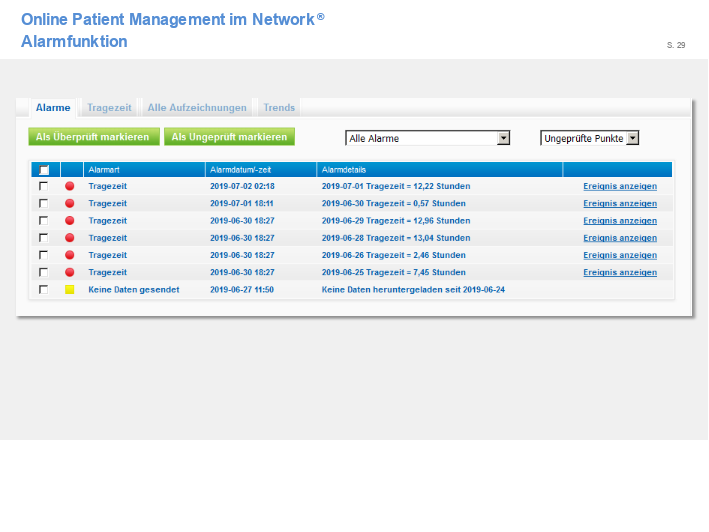Click Als Ungeprüft markieren button
This screenshot has width=709, height=532.
[x=229, y=137]
